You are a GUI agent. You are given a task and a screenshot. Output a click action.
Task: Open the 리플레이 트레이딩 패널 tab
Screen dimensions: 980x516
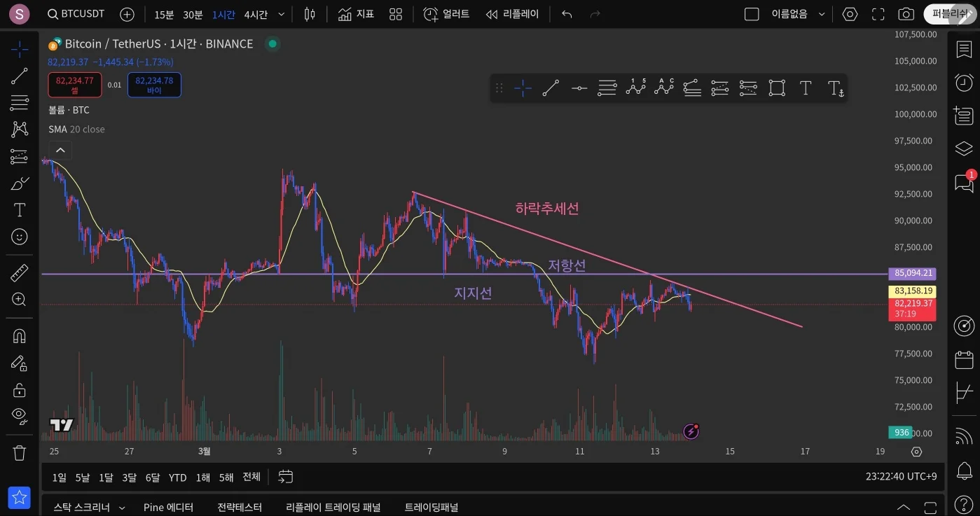(333, 507)
